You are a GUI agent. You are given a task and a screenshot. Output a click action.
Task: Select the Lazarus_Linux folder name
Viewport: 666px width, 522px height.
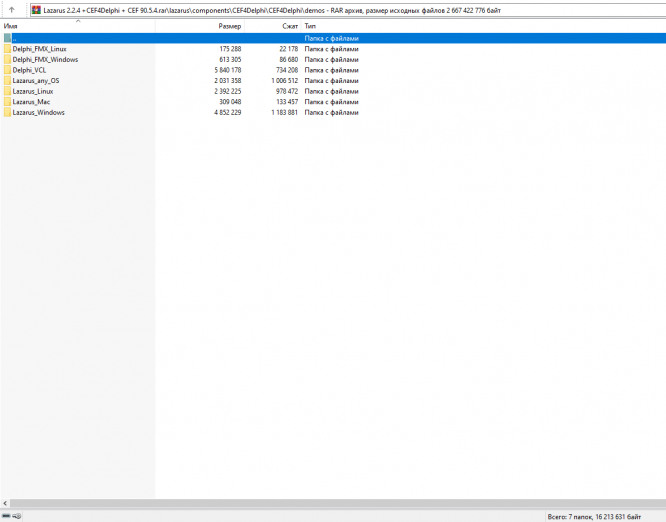click(33, 91)
